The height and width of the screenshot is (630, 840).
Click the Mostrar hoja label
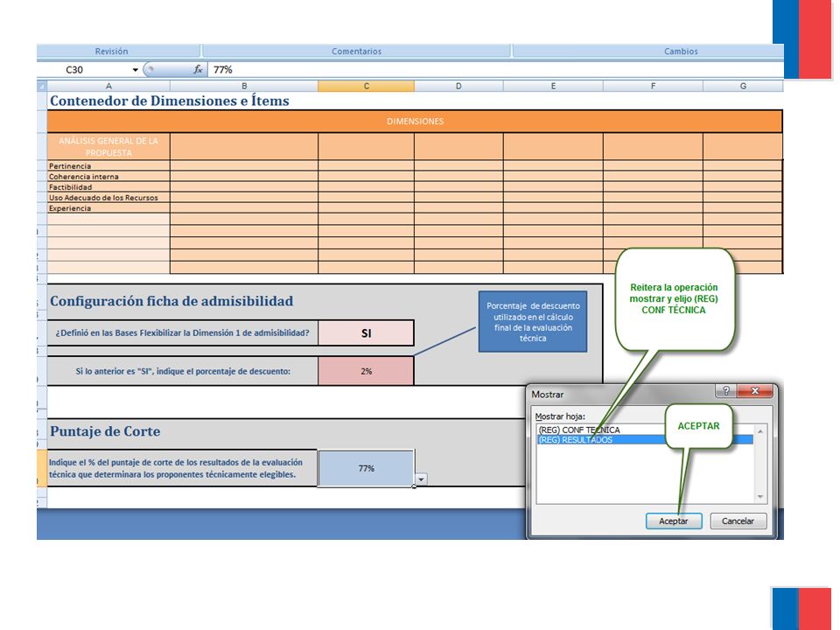560,416
